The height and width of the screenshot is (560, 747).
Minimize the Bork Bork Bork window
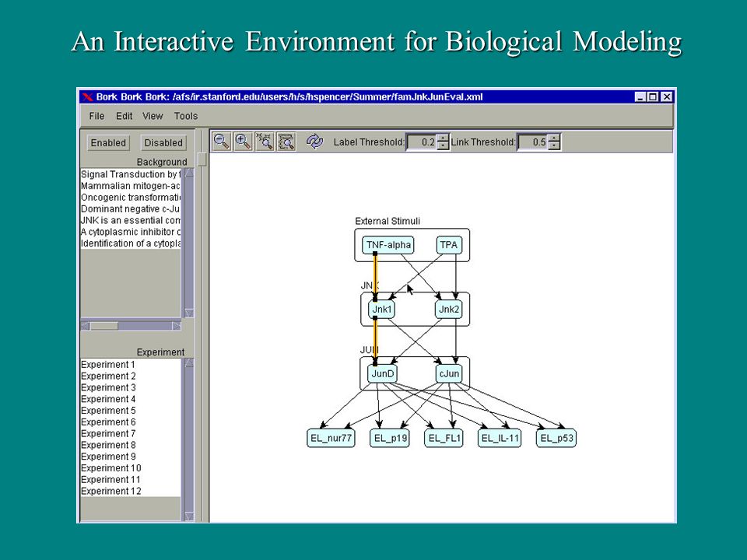640,97
